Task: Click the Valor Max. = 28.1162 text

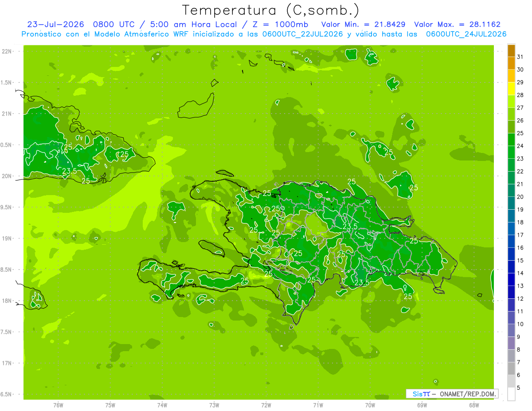Action: click(x=457, y=24)
